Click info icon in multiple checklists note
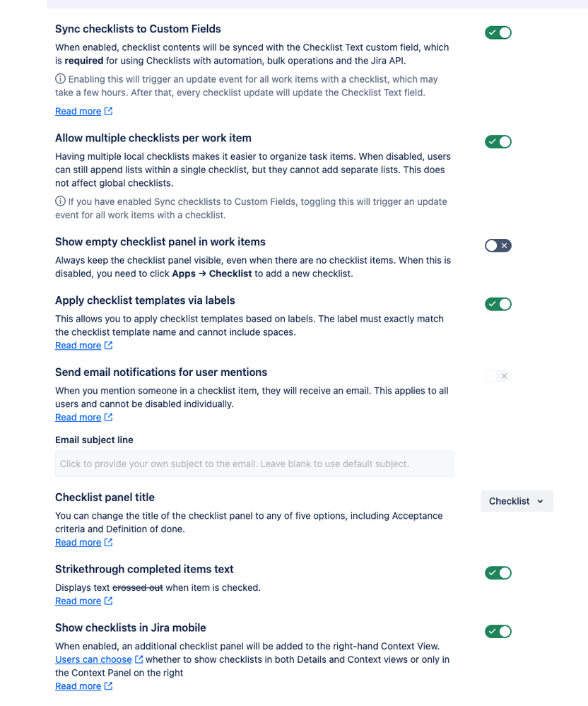The height and width of the screenshot is (706, 588). [x=60, y=201]
